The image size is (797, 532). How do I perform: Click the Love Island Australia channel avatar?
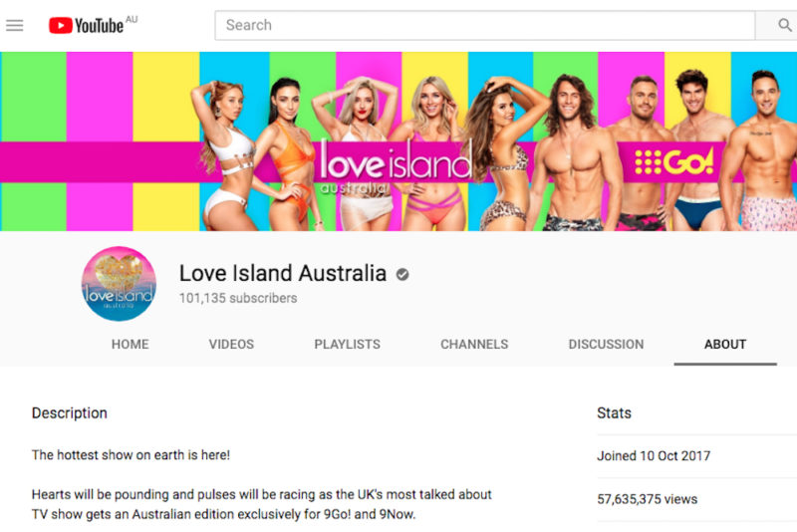point(119,284)
